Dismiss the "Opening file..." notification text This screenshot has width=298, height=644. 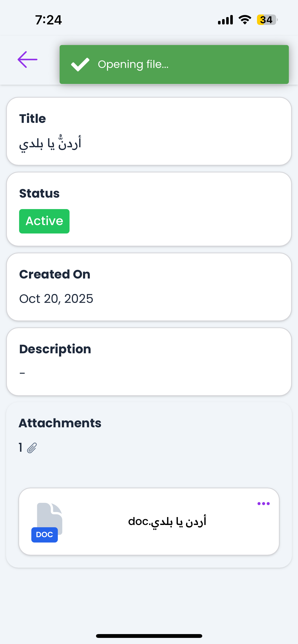(133, 64)
